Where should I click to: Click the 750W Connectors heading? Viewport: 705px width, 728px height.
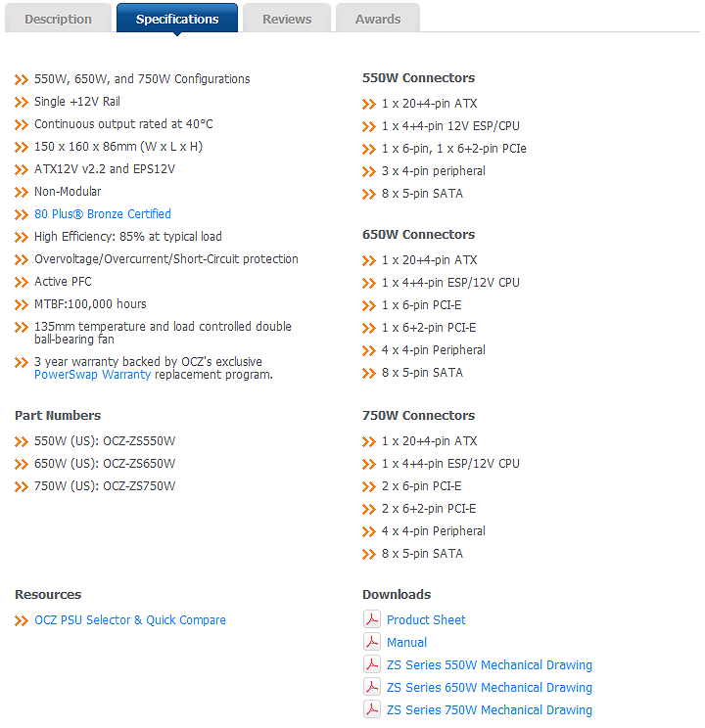click(419, 416)
